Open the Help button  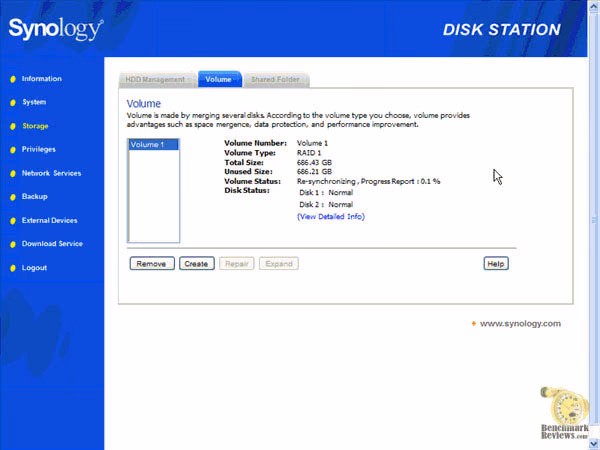coord(496,264)
